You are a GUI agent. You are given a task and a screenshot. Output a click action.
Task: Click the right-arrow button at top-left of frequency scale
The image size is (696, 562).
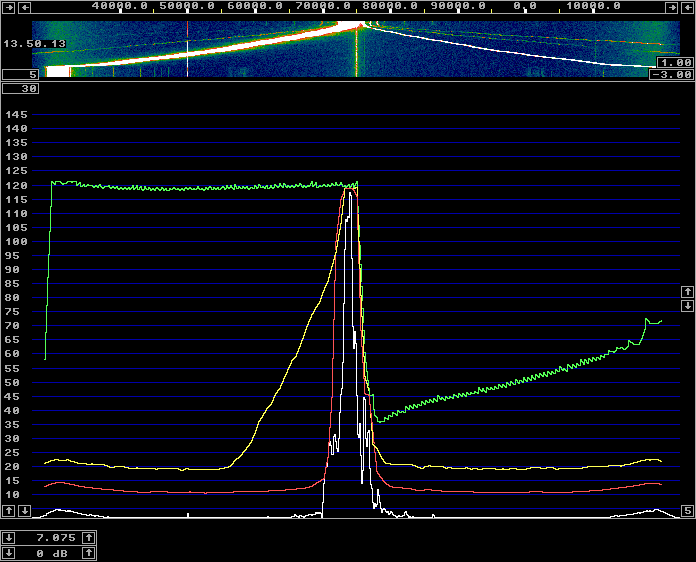tap(9, 7)
